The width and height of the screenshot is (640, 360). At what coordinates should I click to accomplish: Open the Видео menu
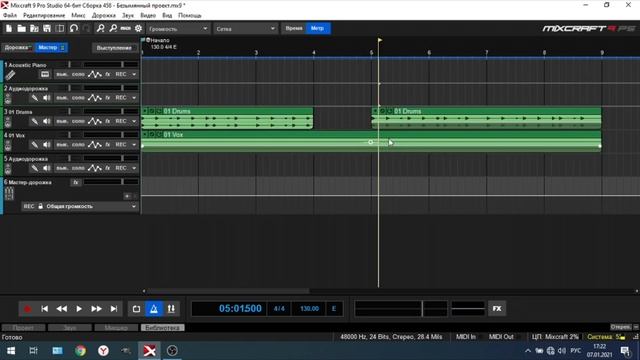[148, 16]
